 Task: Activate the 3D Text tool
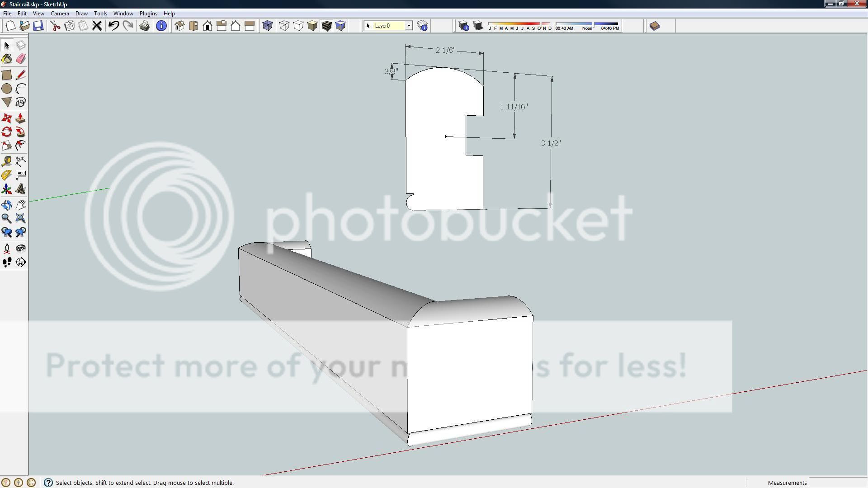click(21, 189)
